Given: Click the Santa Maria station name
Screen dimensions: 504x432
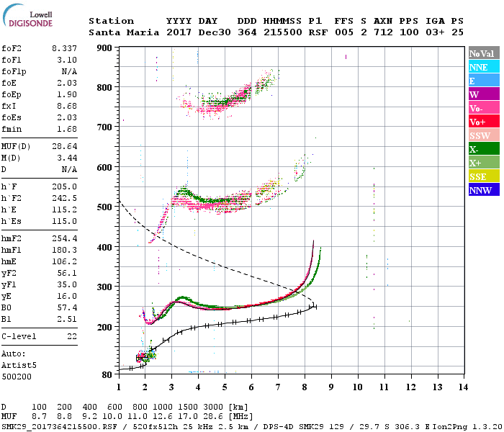Looking at the screenshot, I should click(124, 32).
